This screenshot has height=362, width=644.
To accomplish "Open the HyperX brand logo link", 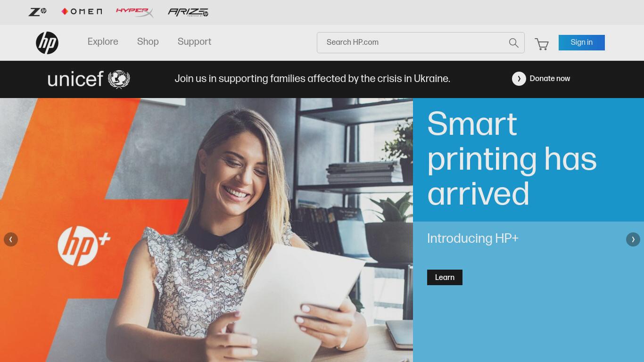I will click(135, 12).
